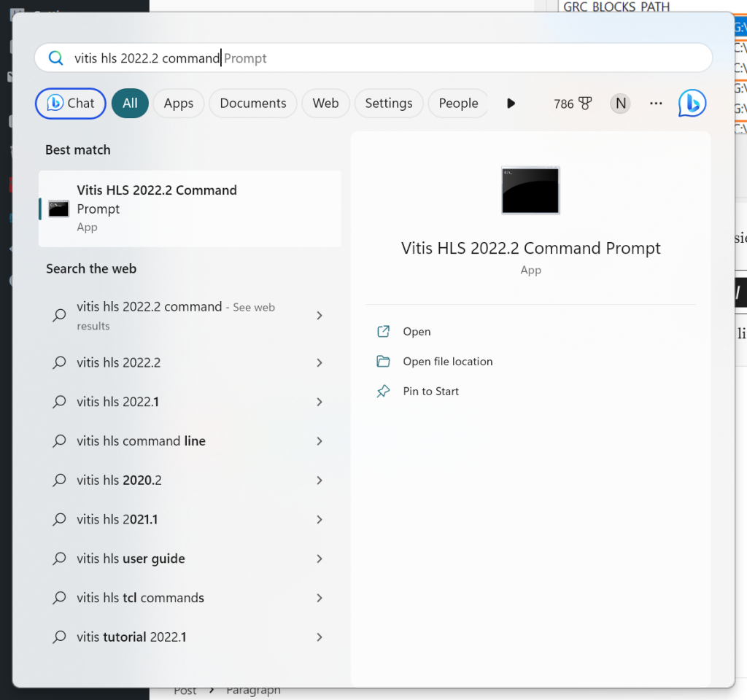Click search icon beside 'vitis hls tcl commands'

(59, 598)
